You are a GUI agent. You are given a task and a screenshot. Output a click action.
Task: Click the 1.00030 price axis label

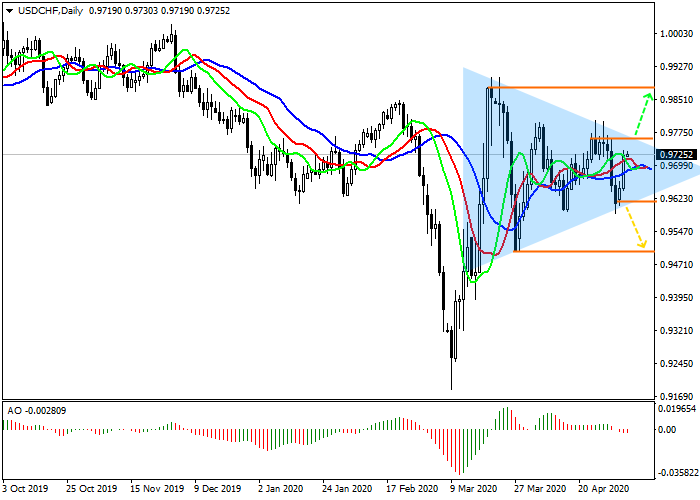(x=675, y=33)
